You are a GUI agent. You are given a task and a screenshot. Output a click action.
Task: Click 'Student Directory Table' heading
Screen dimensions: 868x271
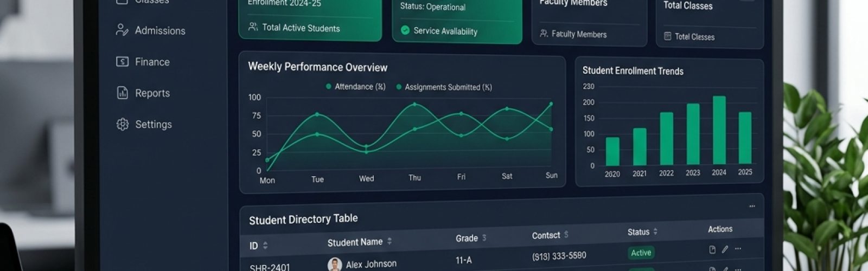(x=303, y=219)
